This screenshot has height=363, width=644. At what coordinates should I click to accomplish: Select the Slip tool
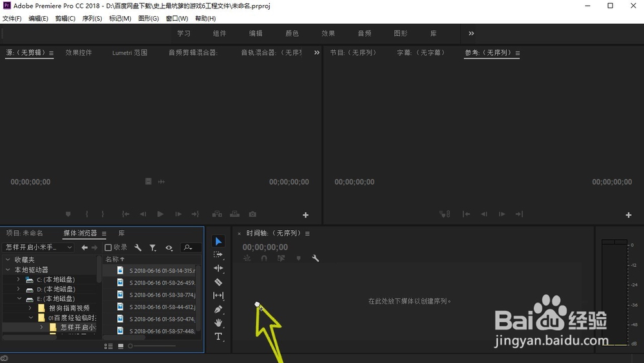pos(218,295)
